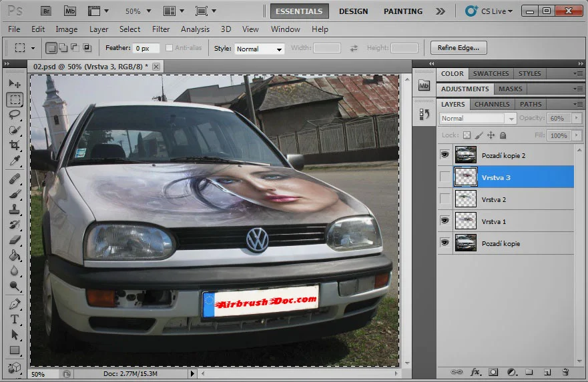Viewport: 588px width, 382px height.
Task: Launch Adobe Bridge from top bar
Action: tap(46, 11)
